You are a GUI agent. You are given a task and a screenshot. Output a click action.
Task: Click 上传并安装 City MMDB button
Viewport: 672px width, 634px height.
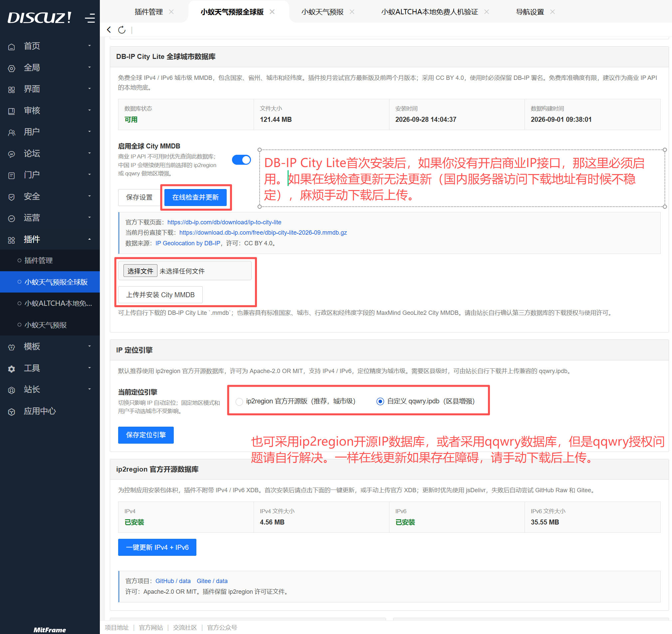(160, 295)
